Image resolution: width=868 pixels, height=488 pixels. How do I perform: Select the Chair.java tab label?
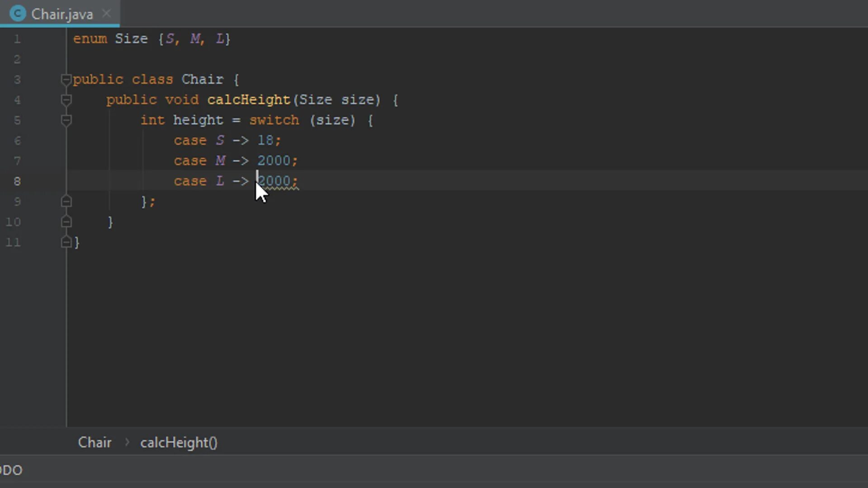click(62, 14)
